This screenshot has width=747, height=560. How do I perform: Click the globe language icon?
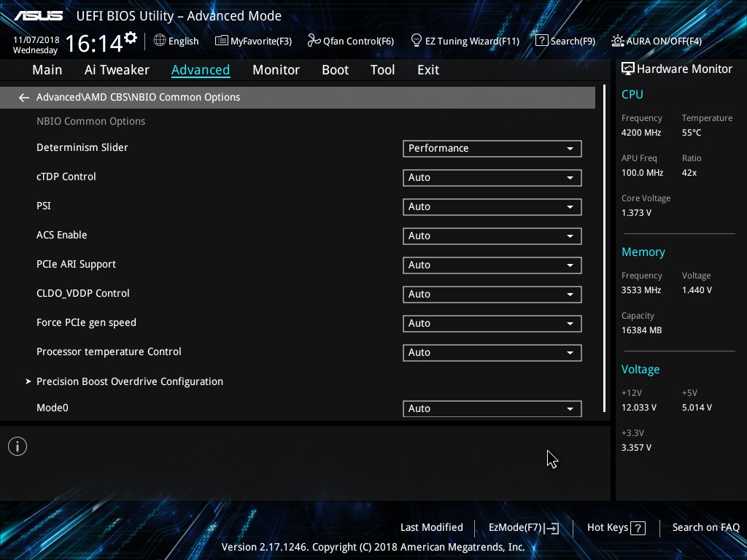(160, 41)
